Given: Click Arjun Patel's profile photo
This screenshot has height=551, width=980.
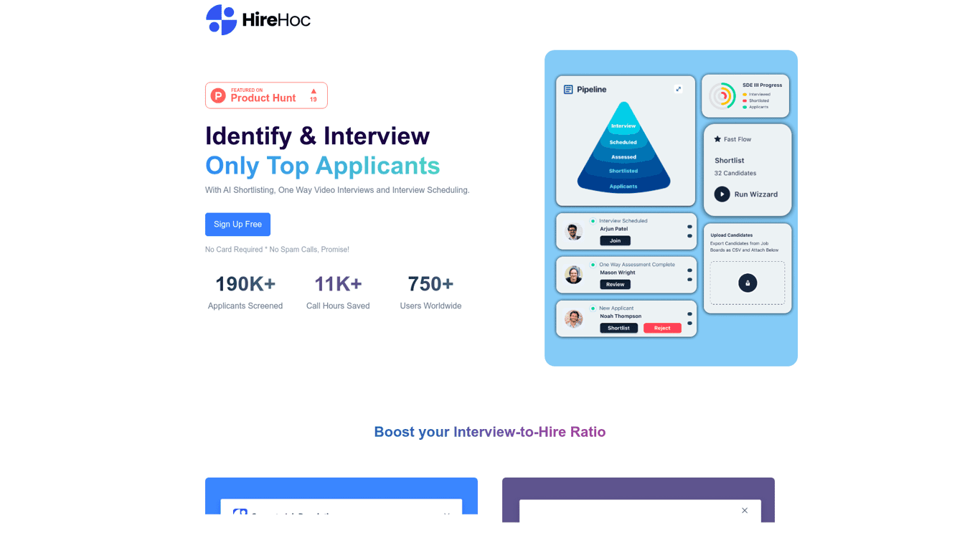Looking at the screenshot, I should [573, 232].
